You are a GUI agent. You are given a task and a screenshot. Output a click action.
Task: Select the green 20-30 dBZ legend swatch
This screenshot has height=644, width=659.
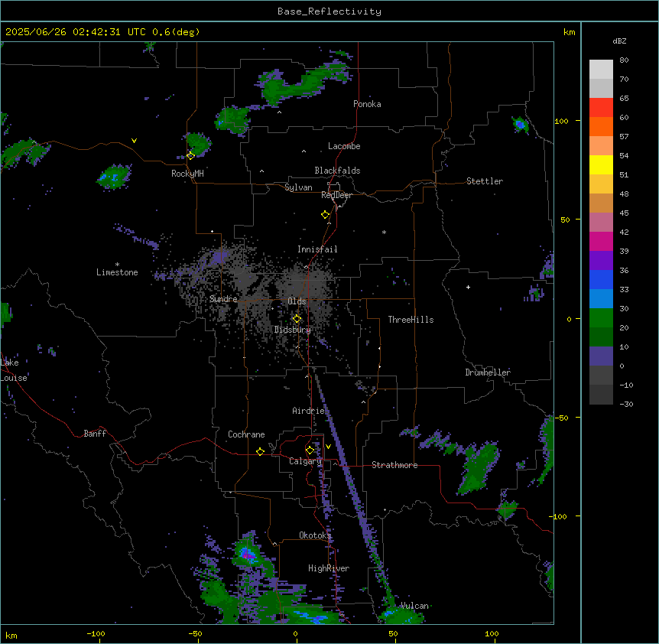tap(601, 318)
